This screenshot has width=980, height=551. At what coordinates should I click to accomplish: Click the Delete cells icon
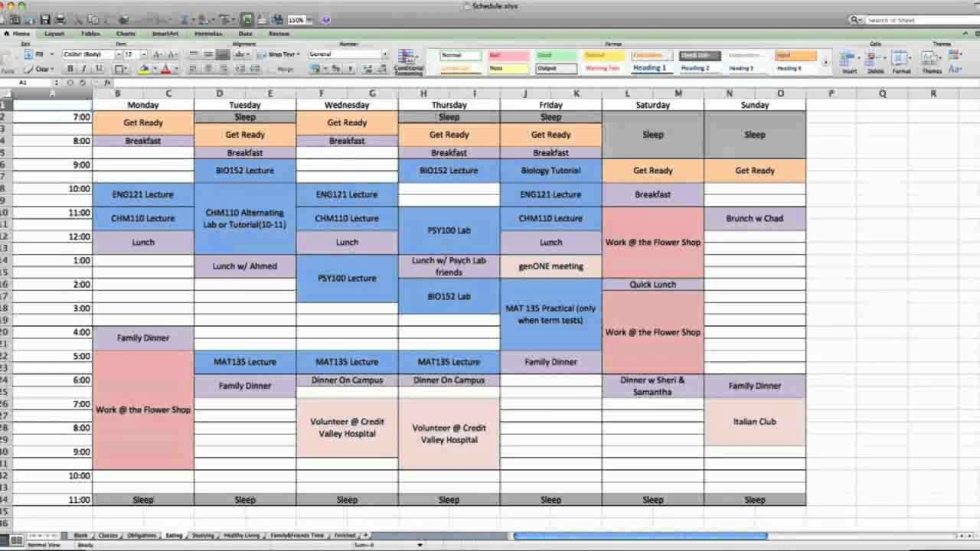coord(876,62)
